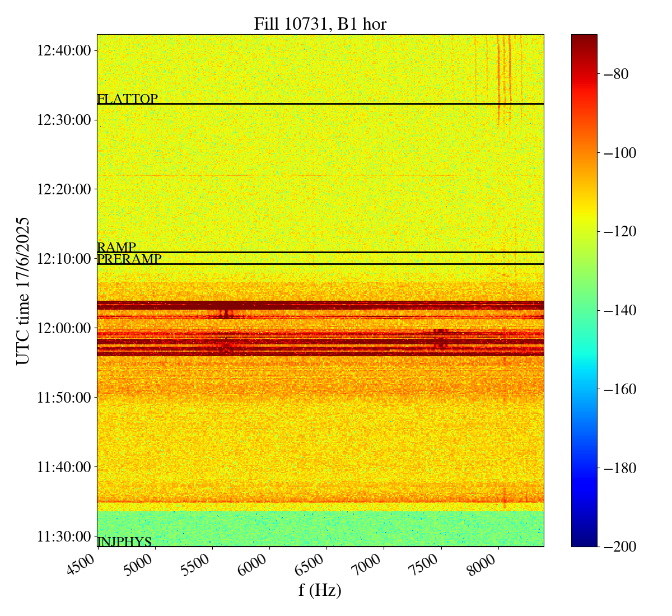
Task: Click the 'UTC time 17/6/2025' y-axis label
Action: (23, 291)
